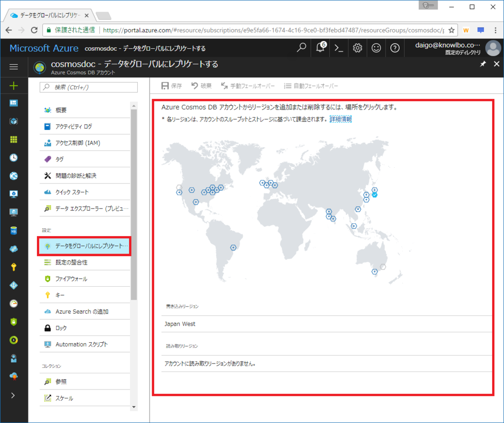The height and width of the screenshot is (423, 504).
Task: Open タグ tags menu item
Action: pyautogui.click(x=85, y=159)
